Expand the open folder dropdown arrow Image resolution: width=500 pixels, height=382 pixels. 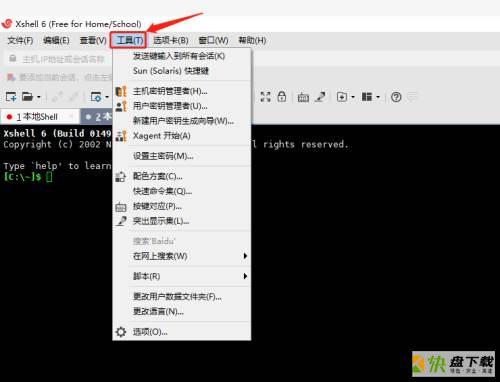39,97
